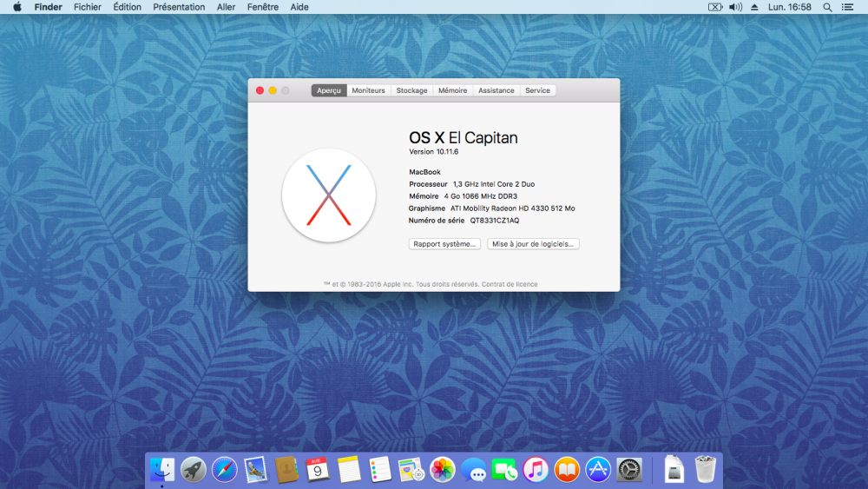
Task: Click memory value 4 Go 1066 MHz DDR3
Action: click(x=481, y=196)
